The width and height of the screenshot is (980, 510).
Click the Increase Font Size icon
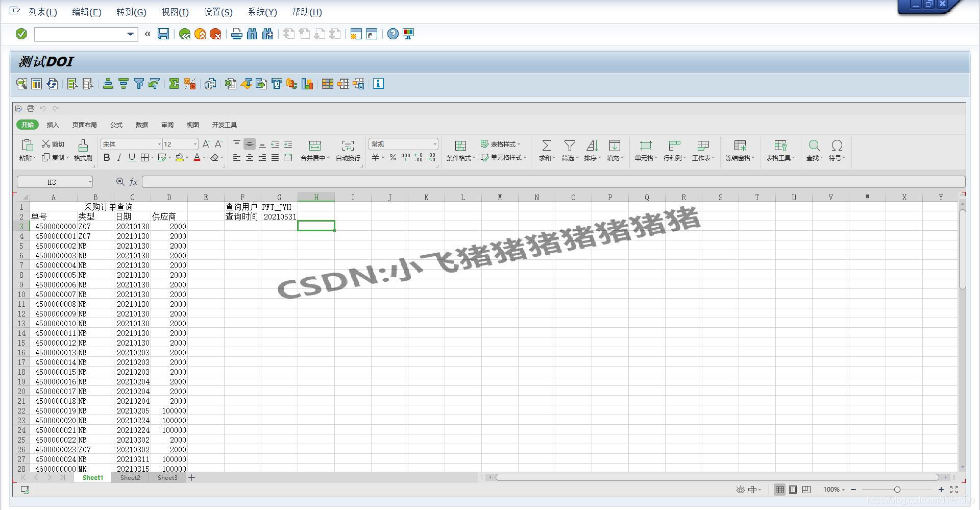(206, 144)
